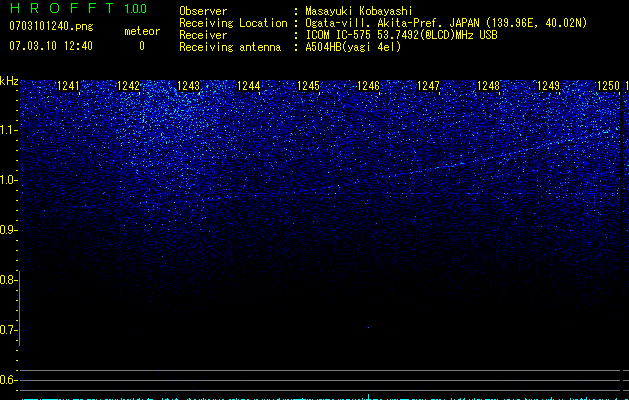629x400 pixels.
Task: Click time marker 1248
Action: [x=489, y=86]
